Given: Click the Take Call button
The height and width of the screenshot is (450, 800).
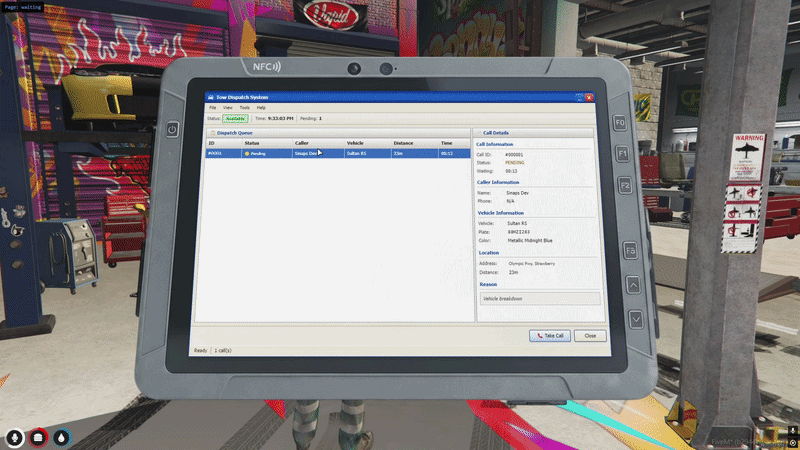Looking at the screenshot, I should [549, 336].
